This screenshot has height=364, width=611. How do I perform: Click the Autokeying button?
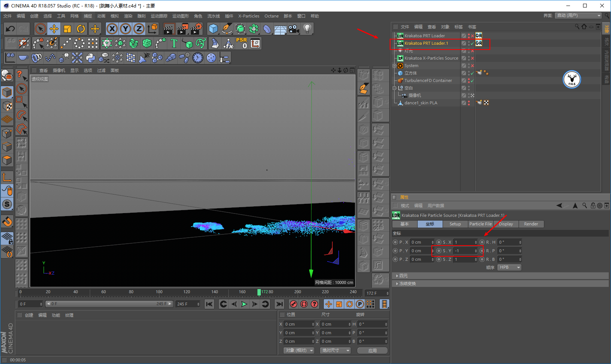[x=304, y=304]
